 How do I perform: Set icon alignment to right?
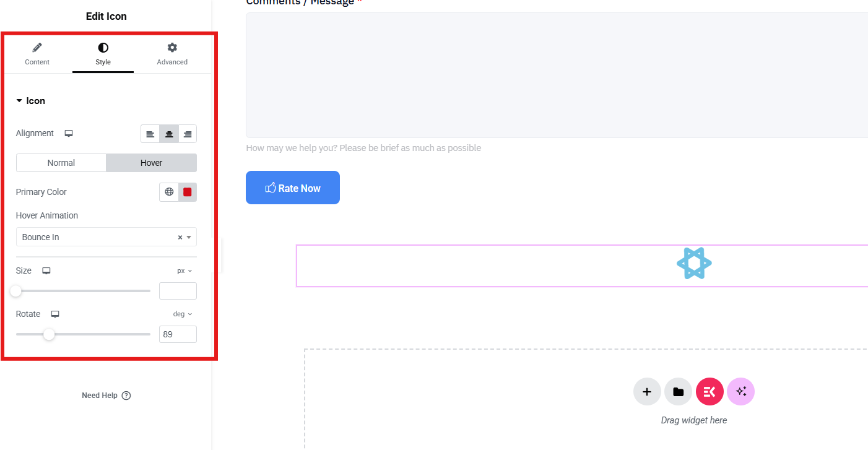pos(188,134)
